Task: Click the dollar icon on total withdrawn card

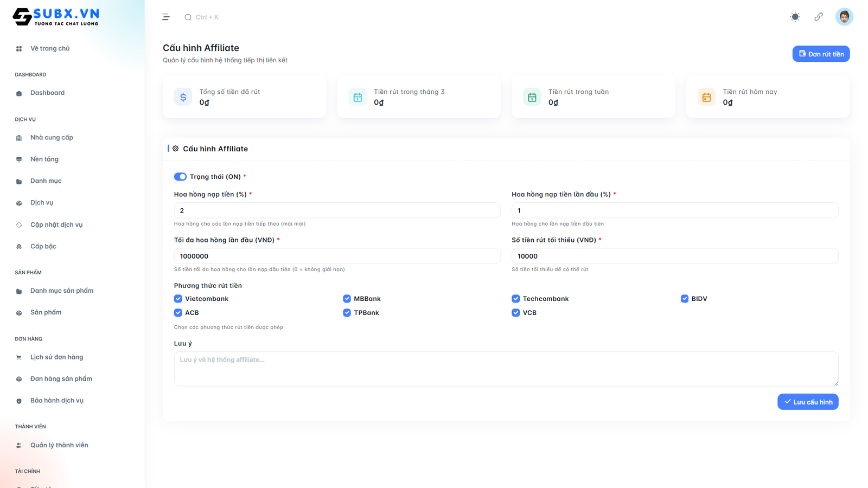Action: [183, 97]
